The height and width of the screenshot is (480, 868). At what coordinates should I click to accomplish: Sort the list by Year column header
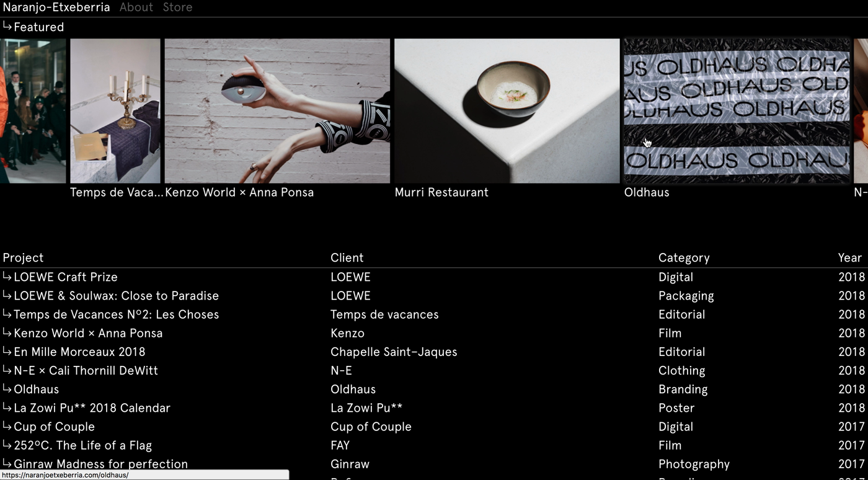click(850, 258)
